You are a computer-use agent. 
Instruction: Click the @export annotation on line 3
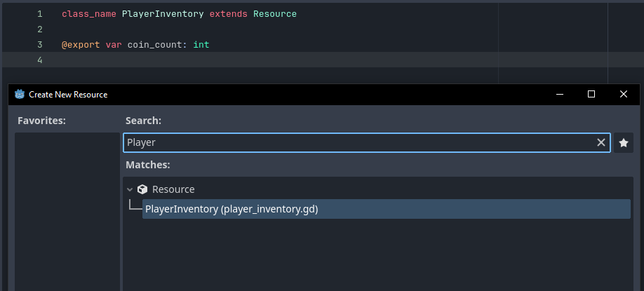[x=81, y=44]
